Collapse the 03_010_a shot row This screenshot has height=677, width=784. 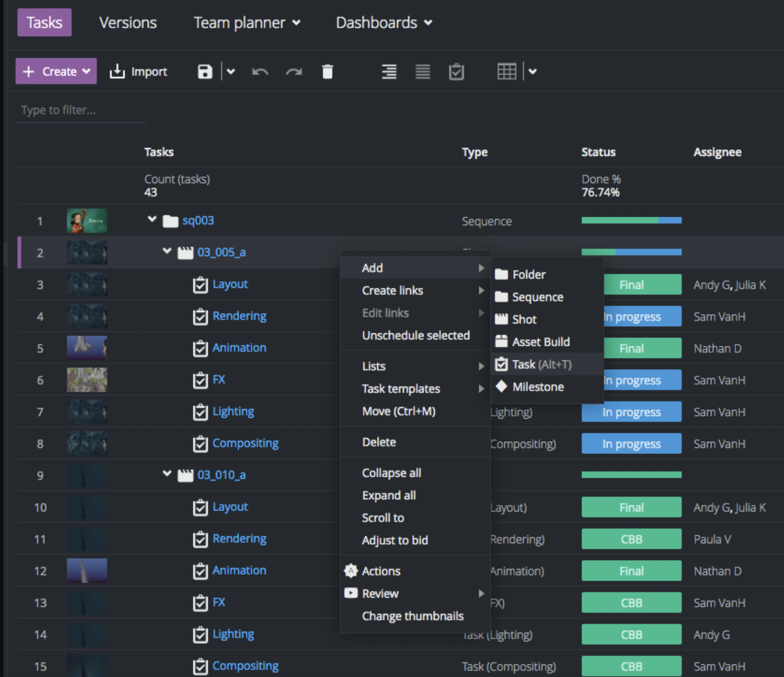coord(167,473)
